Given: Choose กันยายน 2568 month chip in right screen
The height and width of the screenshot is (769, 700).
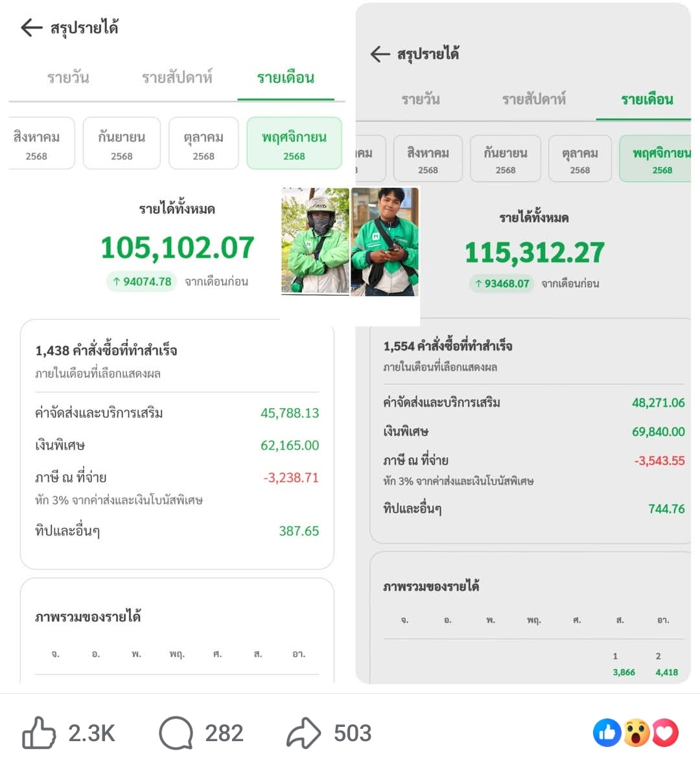Looking at the screenshot, I should pyautogui.click(x=506, y=159).
